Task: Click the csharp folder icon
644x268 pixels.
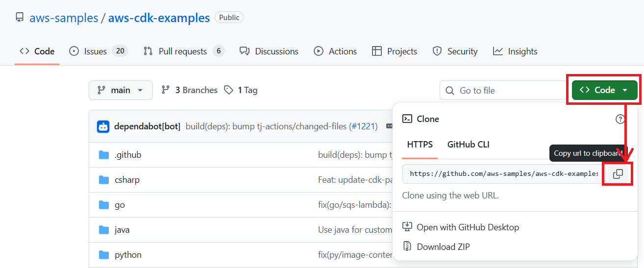Action: click(x=104, y=180)
